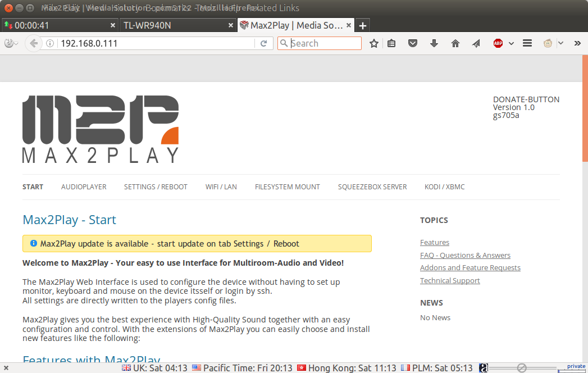The height and width of the screenshot is (373, 588).
Task: Open the Technical Support link
Action: point(450,280)
